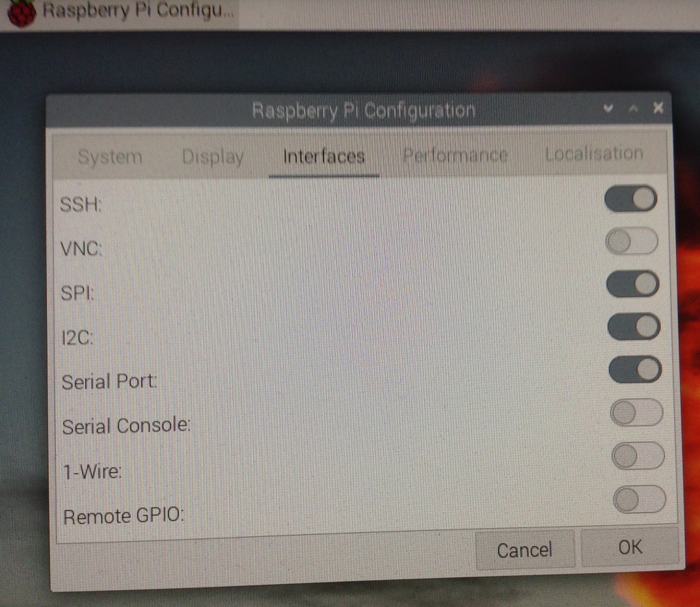Select the Interfaces tab
700x607 pixels.
point(323,157)
